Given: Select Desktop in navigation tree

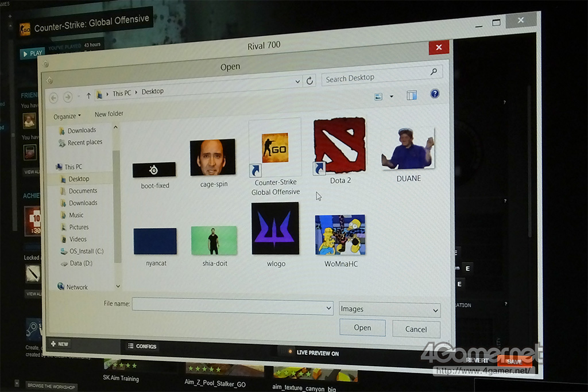Looking at the screenshot, I should (x=75, y=178).
